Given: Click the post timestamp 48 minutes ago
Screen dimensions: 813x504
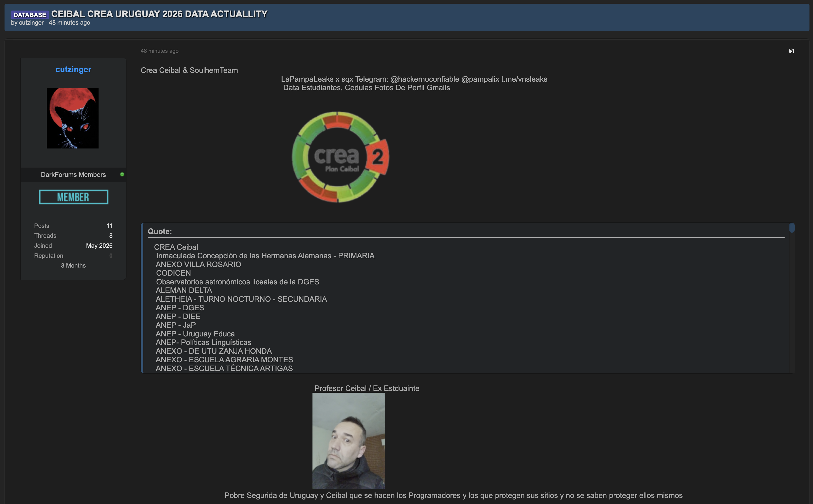Looking at the screenshot, I should (159, 51).
